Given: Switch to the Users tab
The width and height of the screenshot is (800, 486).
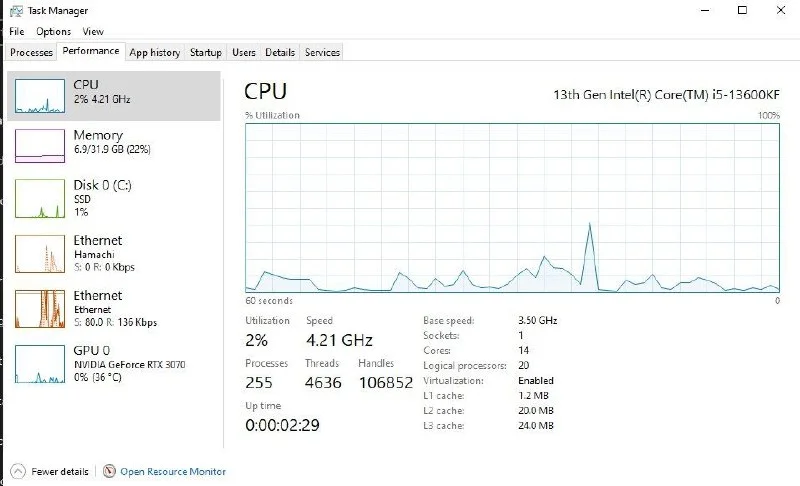Looking at the screenshot, I should click(x=243, y=52).
